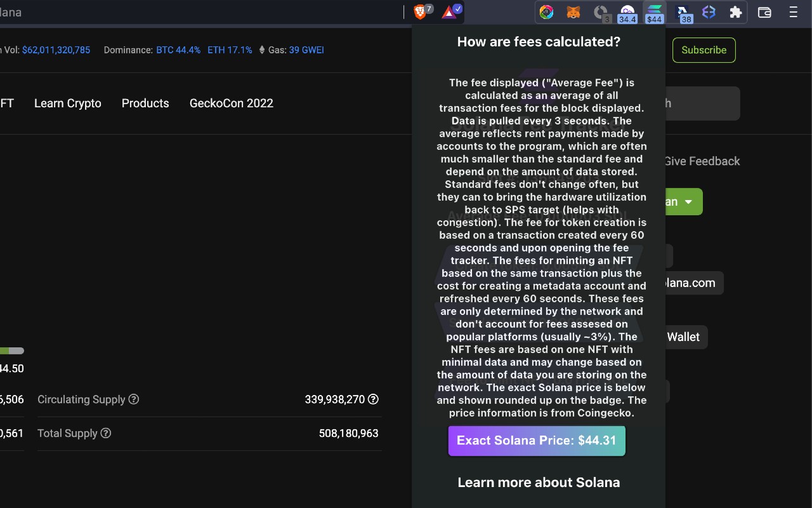Open the extension showing the 34.4 badge
The width and height of the screenshot is (812, 508).
point(627,12)
